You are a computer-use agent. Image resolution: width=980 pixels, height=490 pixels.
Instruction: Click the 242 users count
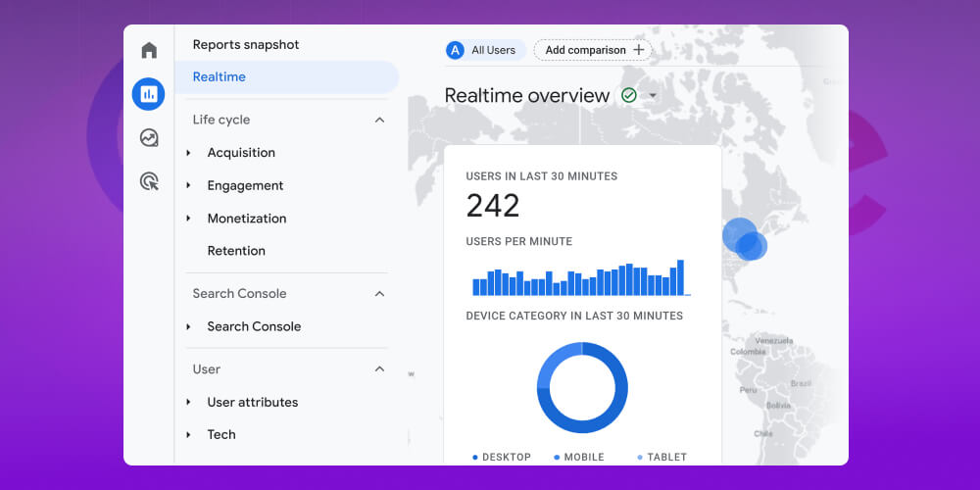tap(493, 206)
